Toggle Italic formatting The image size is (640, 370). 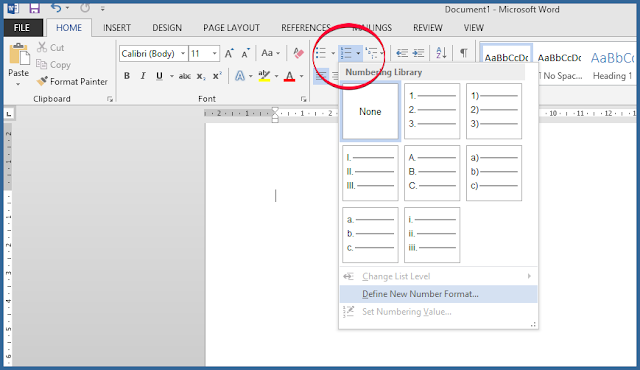point(143,76)
